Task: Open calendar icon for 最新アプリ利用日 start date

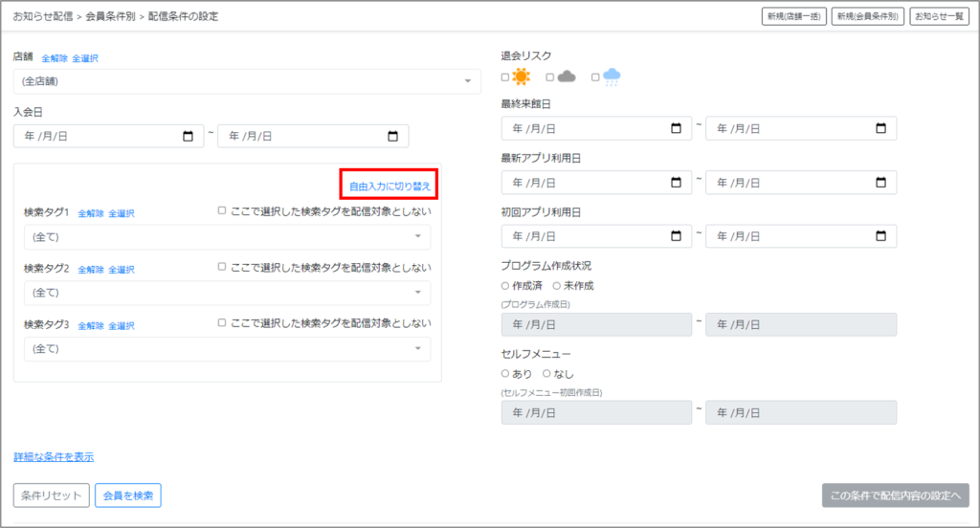Action: (x=676, y=182)
